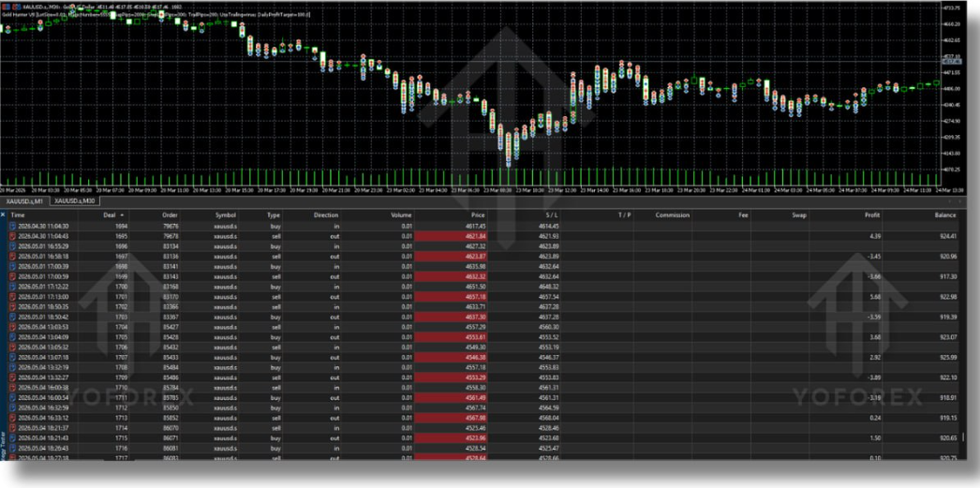
Task: Select the profit value -3.45
Action: [x=874, y=257]
